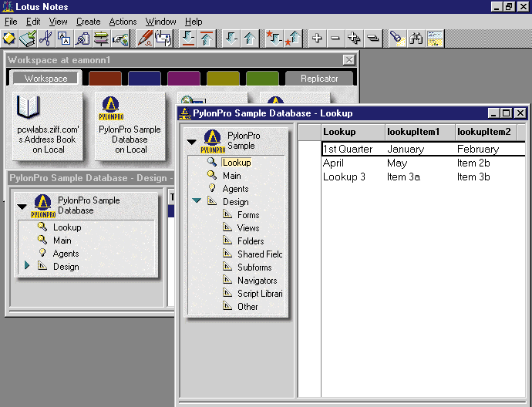Click the plain up arrow Previous SmartIcon
This screenshot has height=407, width=532.
pyautogui.click(x=250, y=38)
